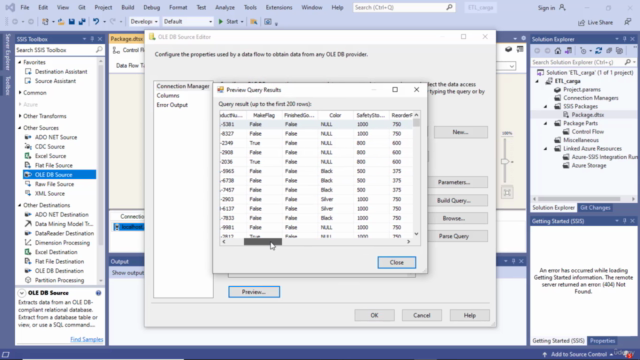Expand Other Transforms toolbox group
640x360 pixels.
[20, 116]
